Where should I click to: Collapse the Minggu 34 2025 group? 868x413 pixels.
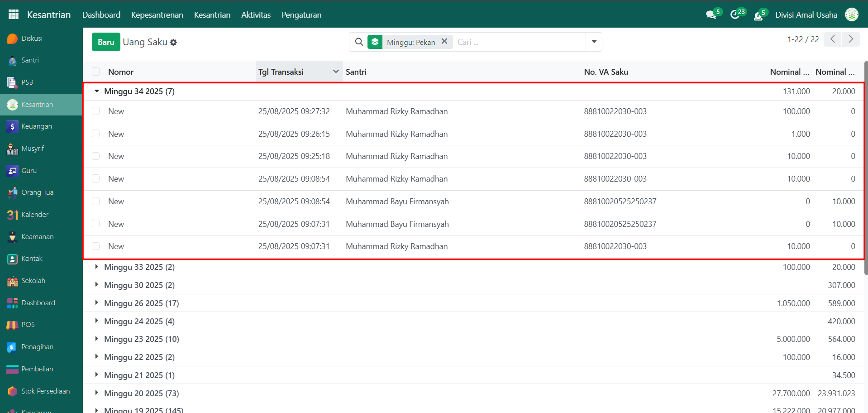click(97, 91)
